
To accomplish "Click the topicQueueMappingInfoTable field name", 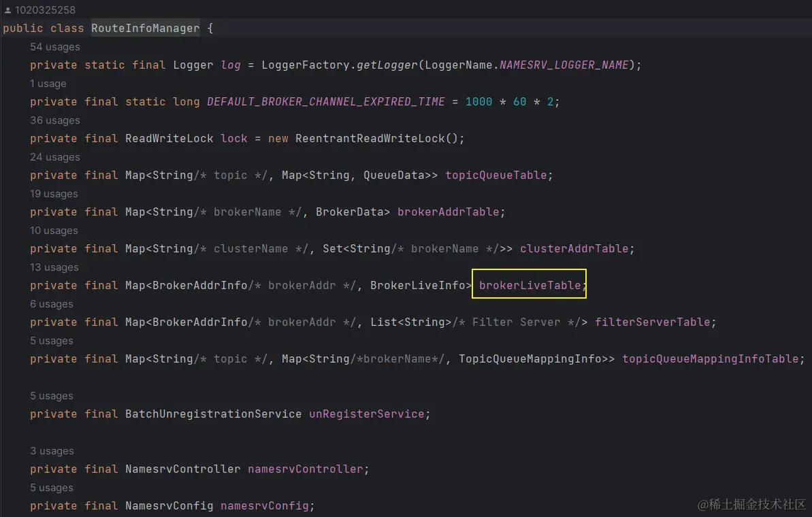I will click(x=711, y=359).
